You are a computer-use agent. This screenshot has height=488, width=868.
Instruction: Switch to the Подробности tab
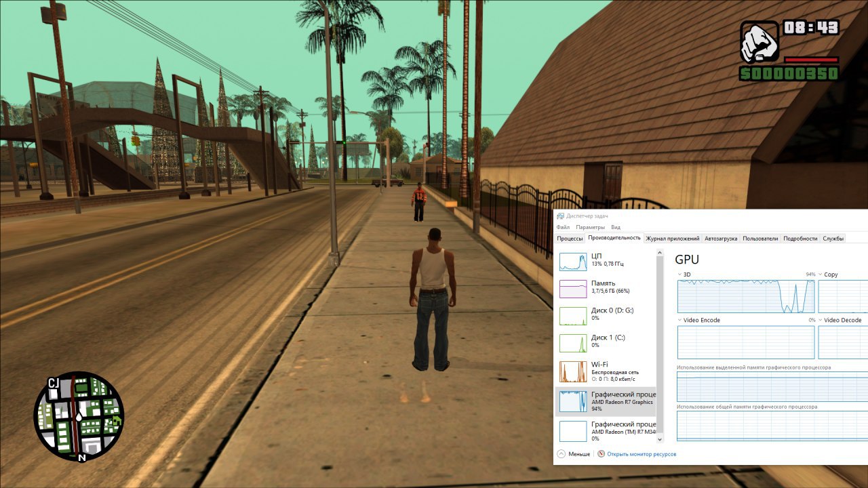point(800,239)
